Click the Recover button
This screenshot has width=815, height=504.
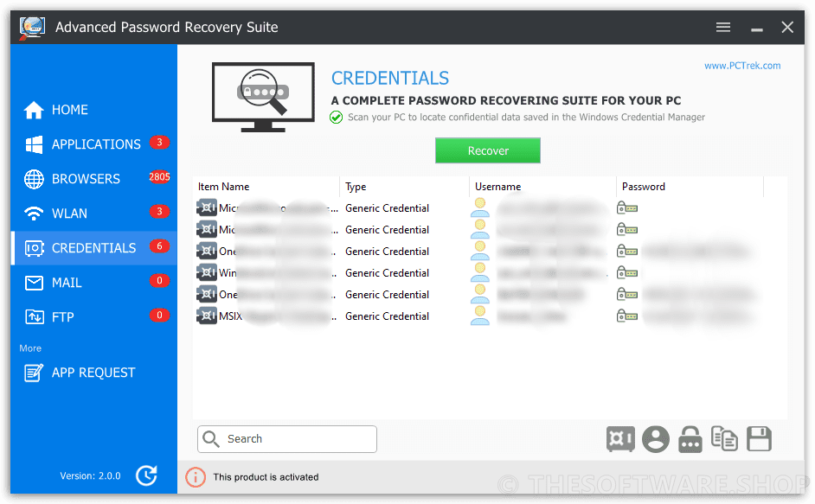[x=488, y=150]
